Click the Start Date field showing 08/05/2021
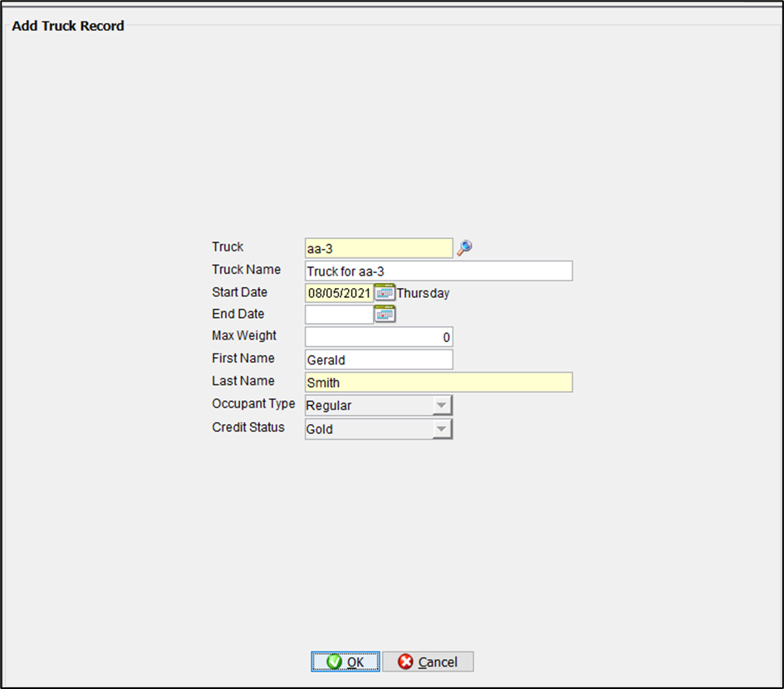Screen dimensions: 784x689 tap(339, 293)
